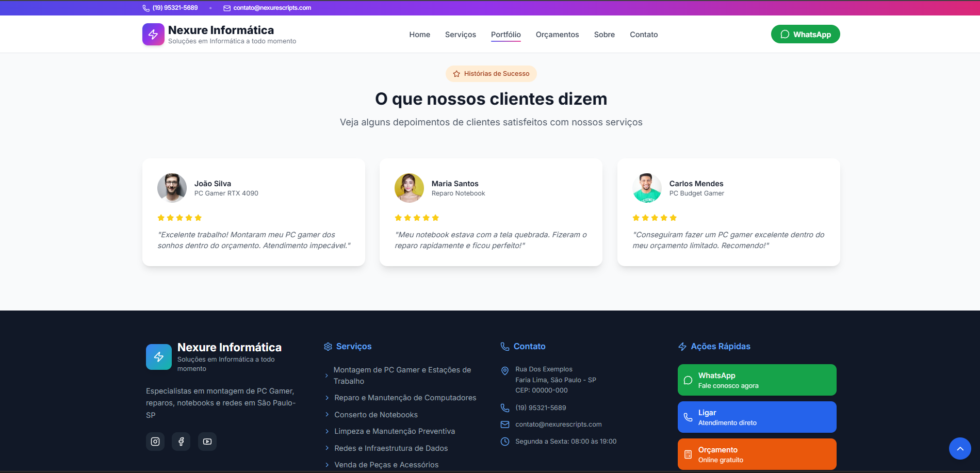Click the star icon in Histórias de Sucesso badge

[x=456, y=74]
